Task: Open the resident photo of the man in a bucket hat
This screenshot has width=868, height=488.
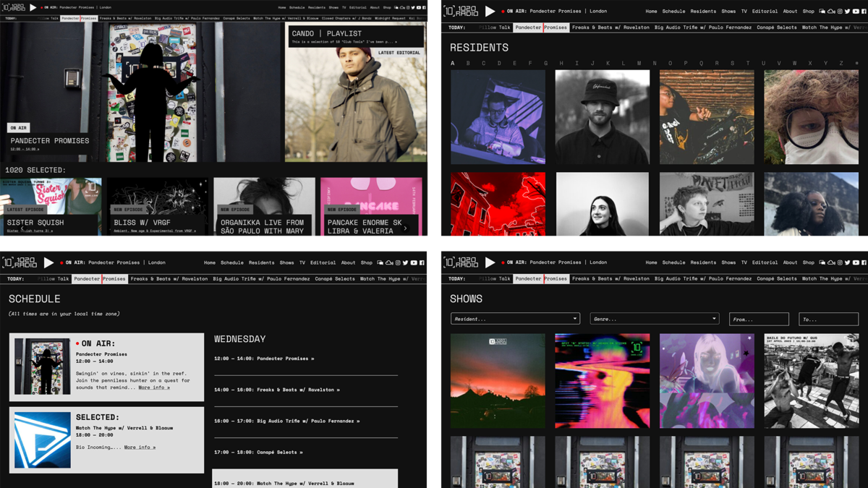Action: (x=603, y=117)
